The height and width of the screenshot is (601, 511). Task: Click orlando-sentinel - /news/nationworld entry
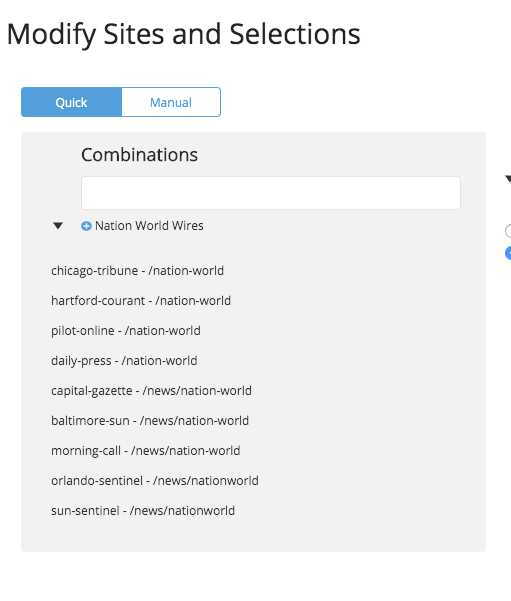click(155, 481)
